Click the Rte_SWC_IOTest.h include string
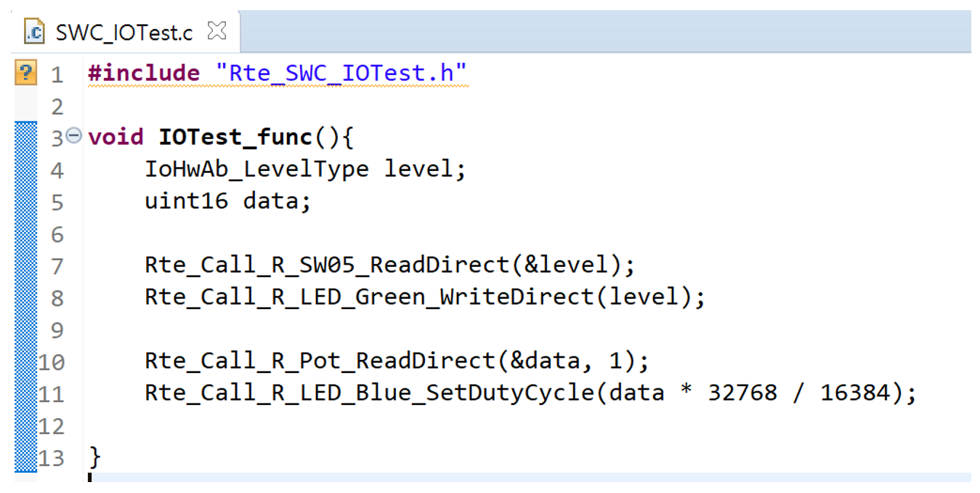 341,73
